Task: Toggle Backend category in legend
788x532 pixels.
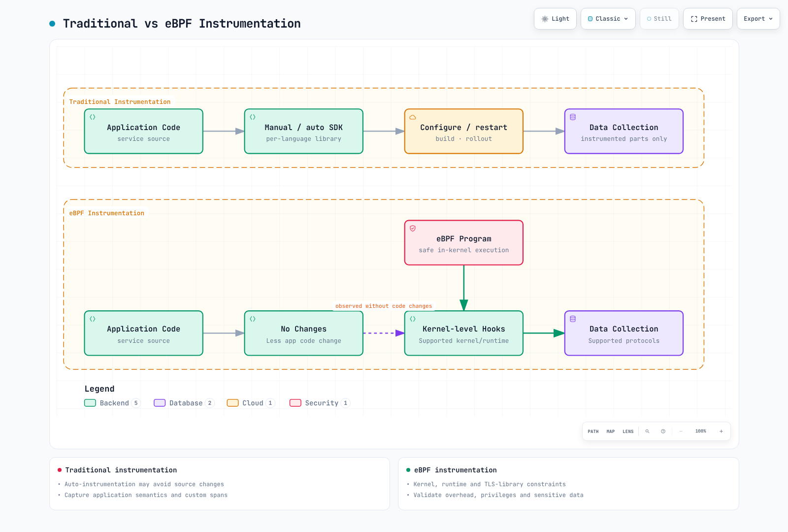Action: coord(113,403)
